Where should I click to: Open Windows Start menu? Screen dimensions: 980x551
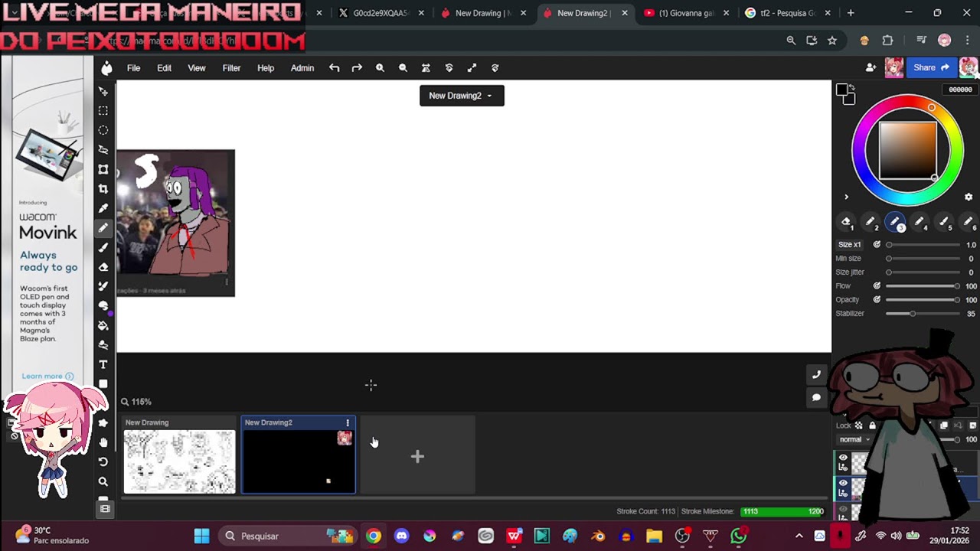(201, 536)
